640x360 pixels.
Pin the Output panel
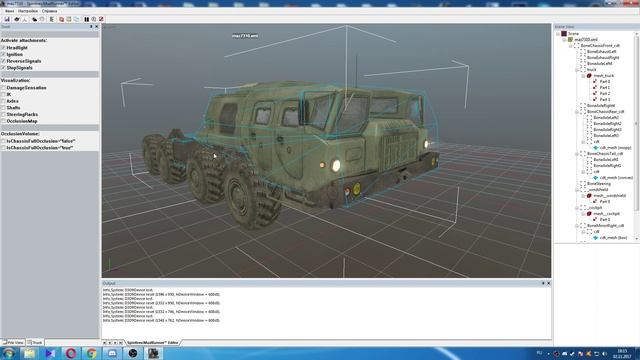(x=543, y=283)
